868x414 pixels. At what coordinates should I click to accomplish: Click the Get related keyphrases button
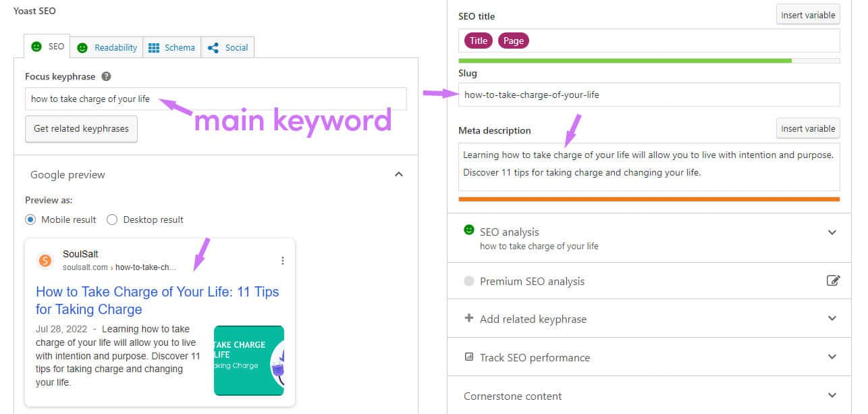tap(81, 128)
